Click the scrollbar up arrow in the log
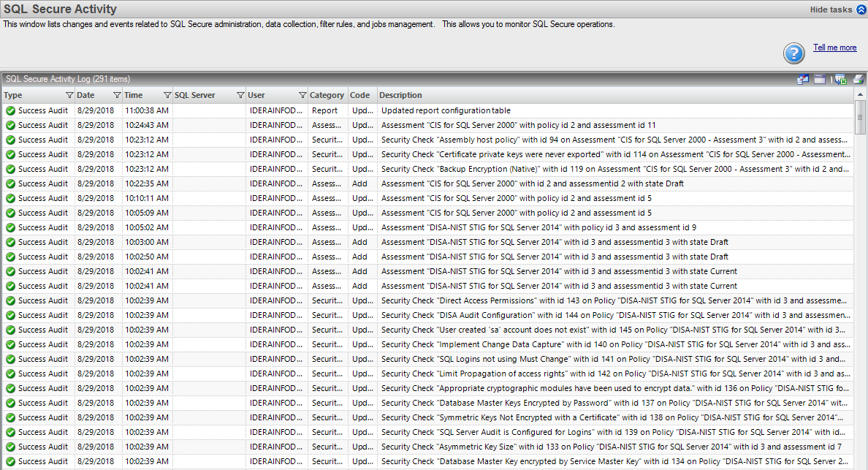 861,94
